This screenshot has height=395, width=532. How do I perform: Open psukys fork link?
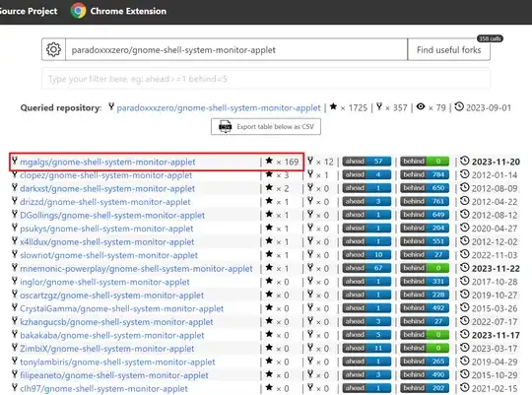click(106, 229)
